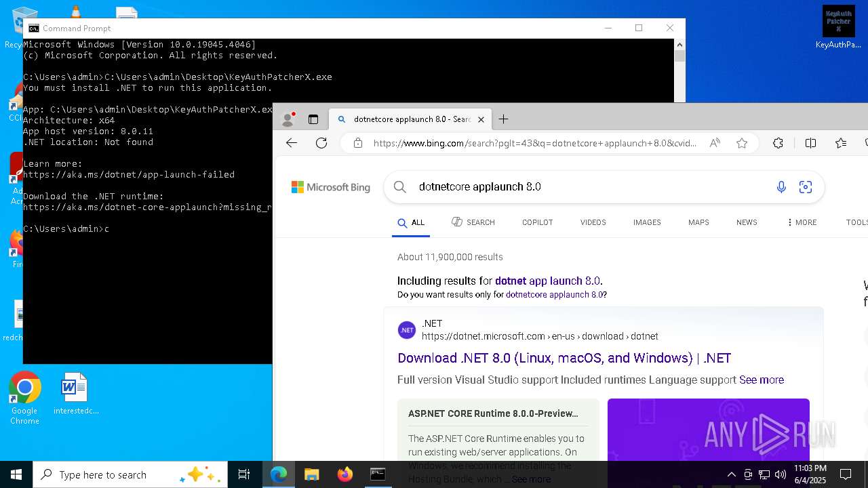Image resolution: width=868 pixels, height=488 pixels.
Task: Click 'See more' in ASP.NET card
Action: 531,479
